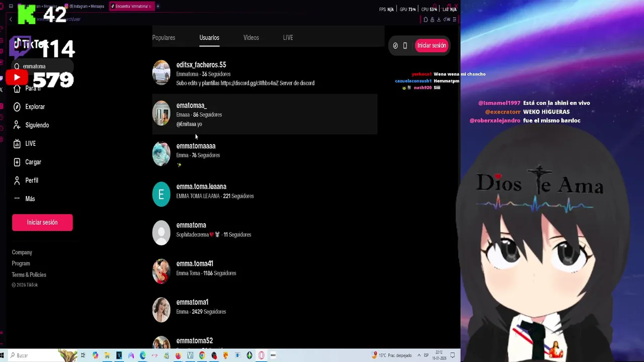Select the Encuentra 'emmatoma' browser tab
This screenshot has height=362, width=644.
[x=131, y=6]
